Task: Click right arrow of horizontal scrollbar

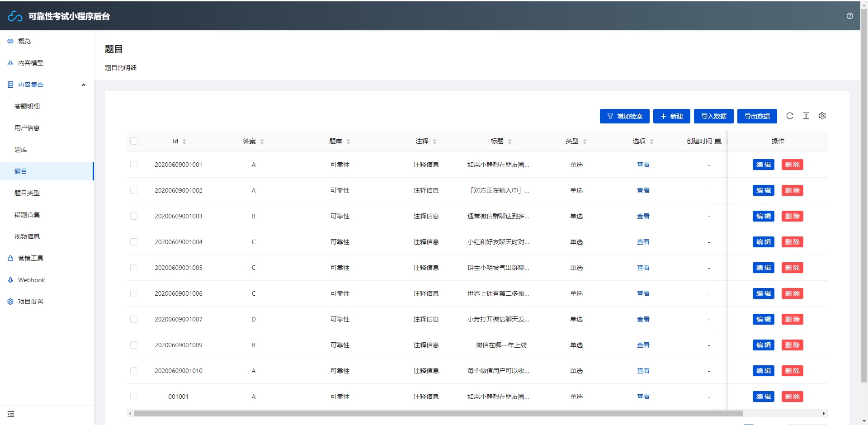Action: click(x=824, y=413)
